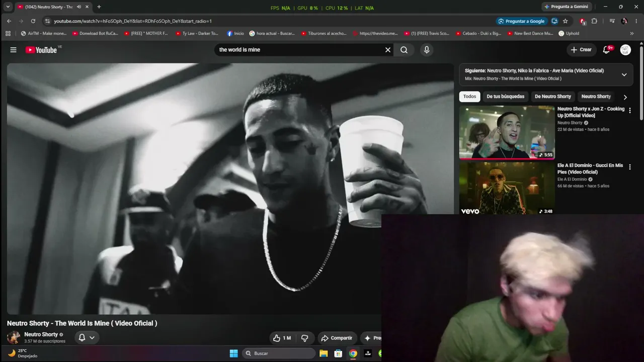644x362 pixels.
Task: Go to the YouTube home logo
Action: click(41, 50)
